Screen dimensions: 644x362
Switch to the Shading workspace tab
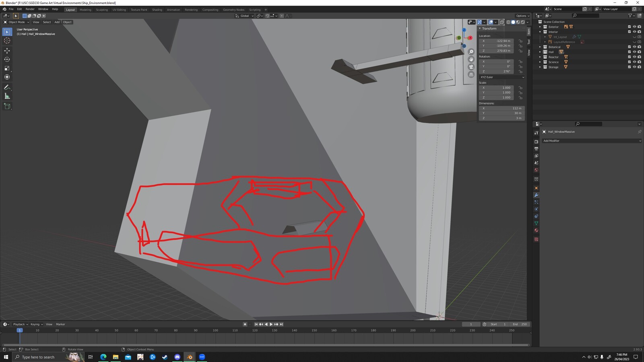(157, 10)
